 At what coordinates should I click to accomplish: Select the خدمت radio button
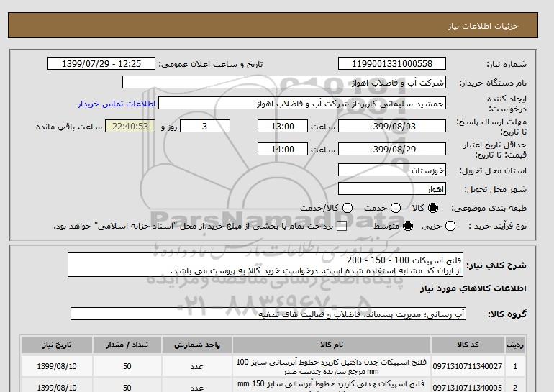(x=396, y=208)
